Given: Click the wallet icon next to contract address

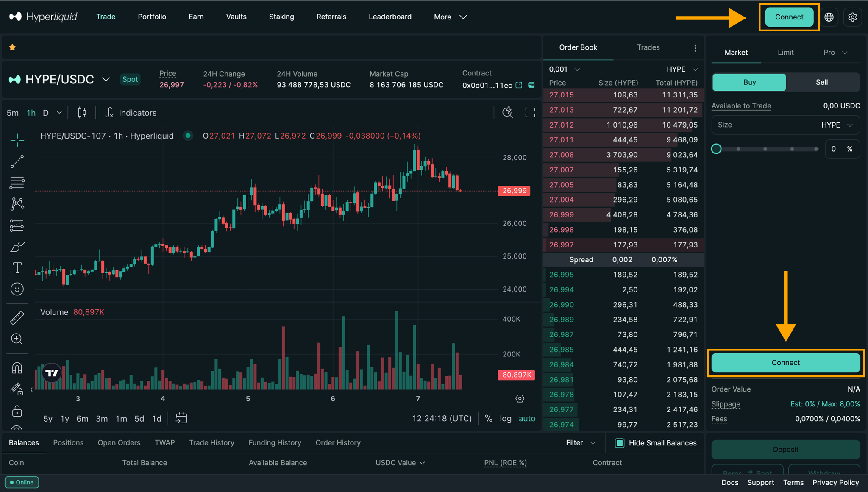Looking at the screenshot, I should coord(531,85).
